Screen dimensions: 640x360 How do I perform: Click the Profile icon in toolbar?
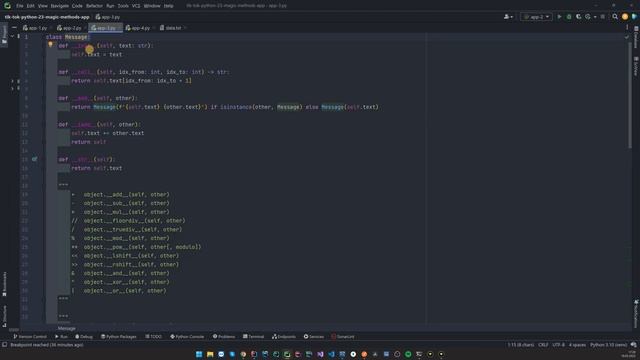point(588,17)
